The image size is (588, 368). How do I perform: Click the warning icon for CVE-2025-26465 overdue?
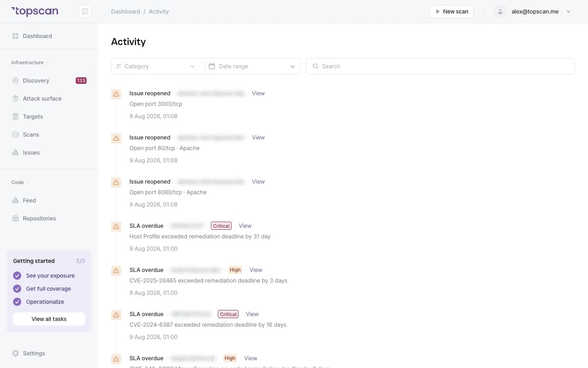point(116,271)
